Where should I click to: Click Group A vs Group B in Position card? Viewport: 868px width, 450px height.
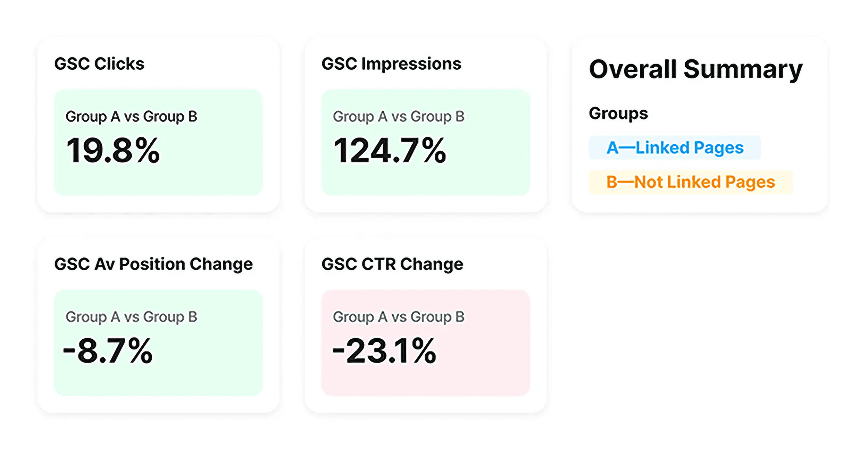coord(131,317)
